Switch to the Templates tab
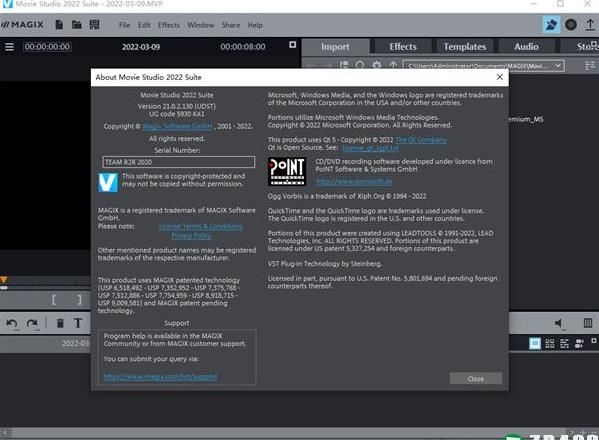This screenshot has width=599, height=440. coord(465,47)
